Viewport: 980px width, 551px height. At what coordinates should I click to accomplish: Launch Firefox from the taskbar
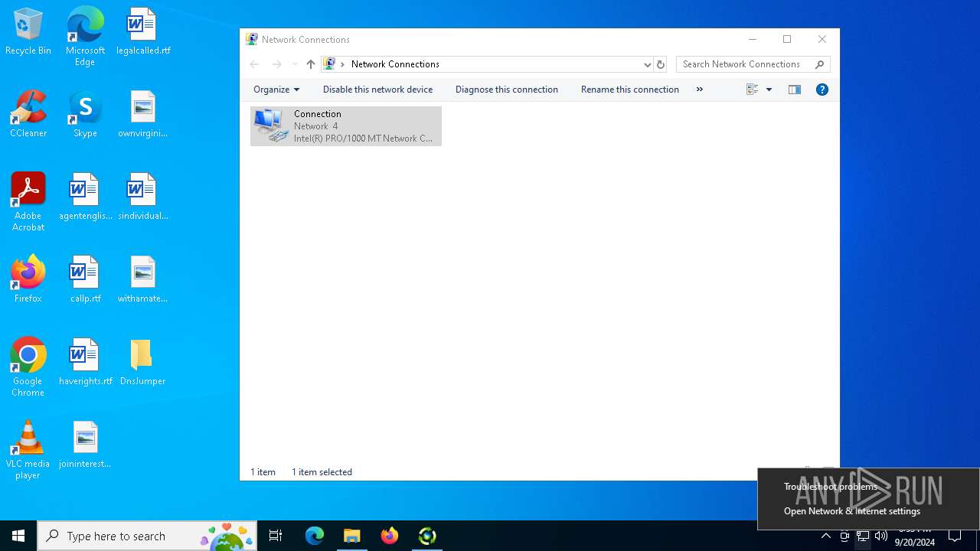click(390, 536)
